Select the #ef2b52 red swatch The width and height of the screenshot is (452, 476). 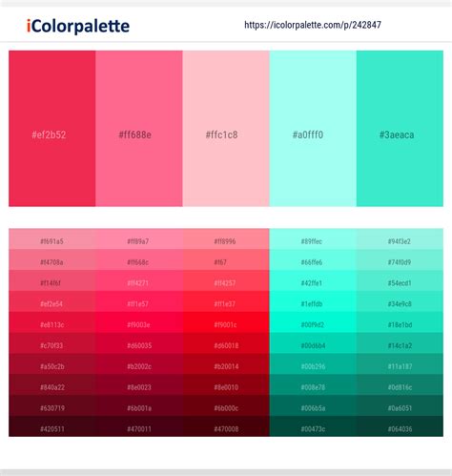click(x=52, y=129)
